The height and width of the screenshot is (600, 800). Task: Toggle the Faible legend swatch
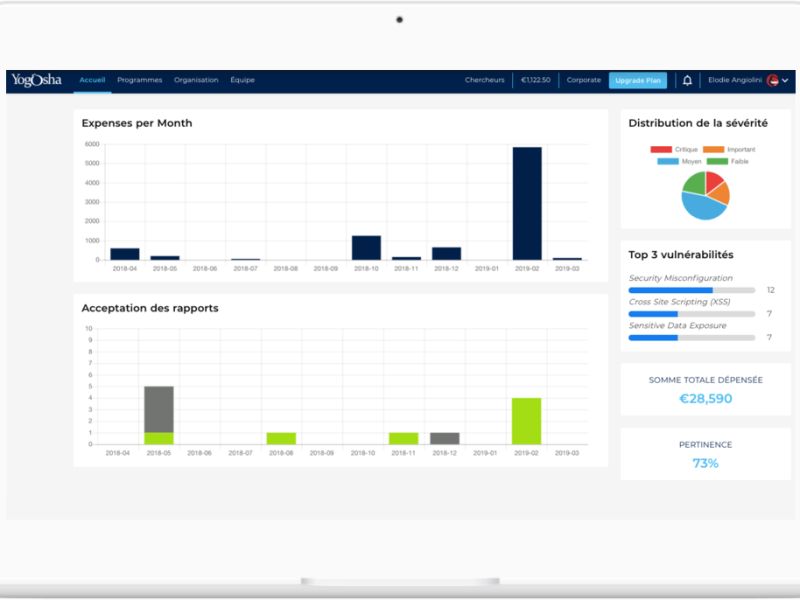click(x=717, y=161)
